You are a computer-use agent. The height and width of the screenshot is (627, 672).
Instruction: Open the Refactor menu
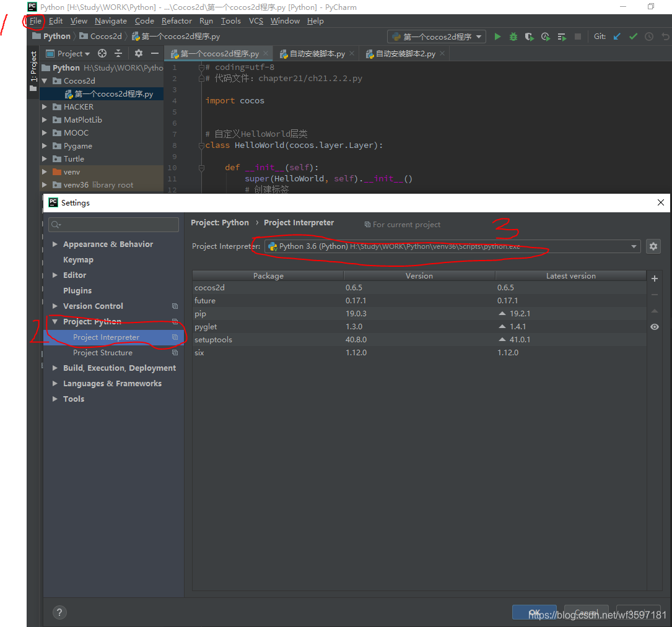pos(177,21)
